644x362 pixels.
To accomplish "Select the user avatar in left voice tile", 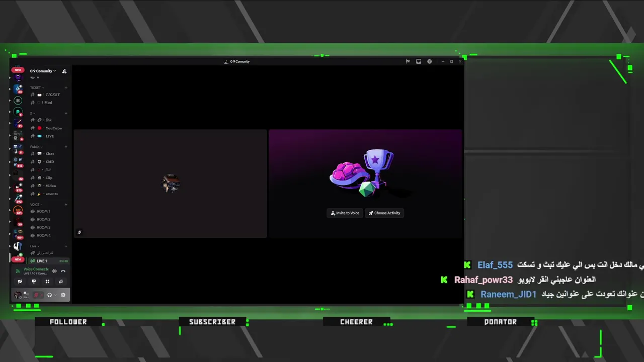I will coord(171,184).
